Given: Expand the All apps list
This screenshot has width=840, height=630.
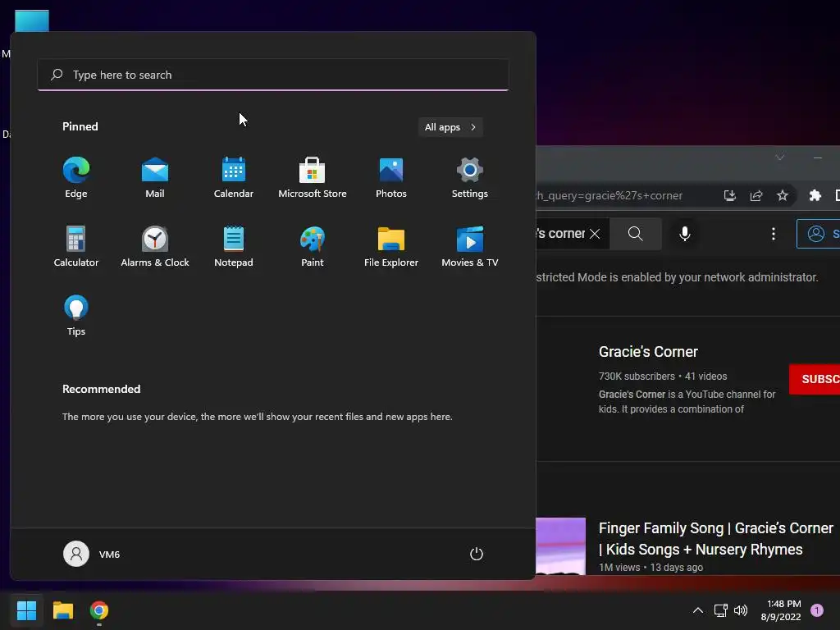Looking at the screenshot, I should (450, 127).
